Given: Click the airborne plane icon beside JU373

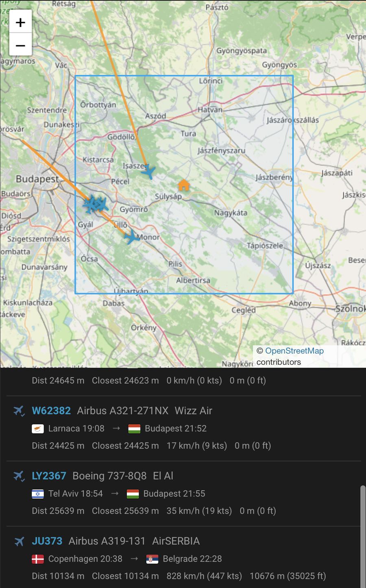Looking at the screenshot, I should coord(19,541).
